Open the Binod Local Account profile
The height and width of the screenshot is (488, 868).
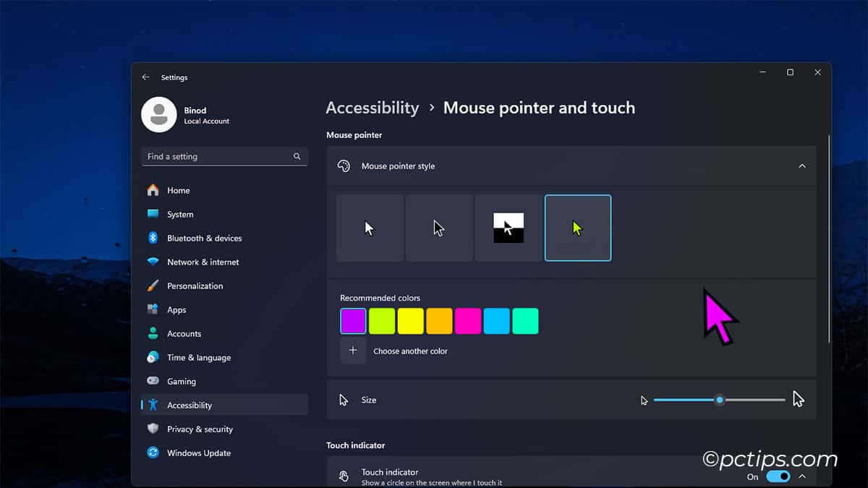coord(179,114)
